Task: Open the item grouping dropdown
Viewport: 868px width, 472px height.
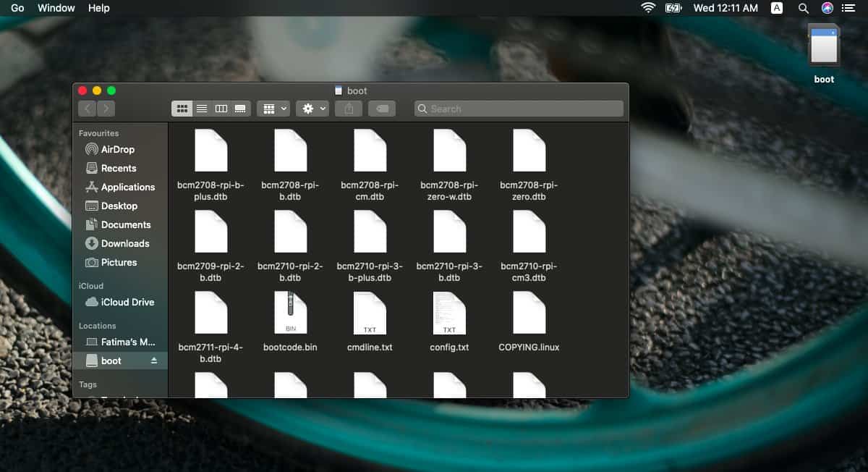Action: 273,108
